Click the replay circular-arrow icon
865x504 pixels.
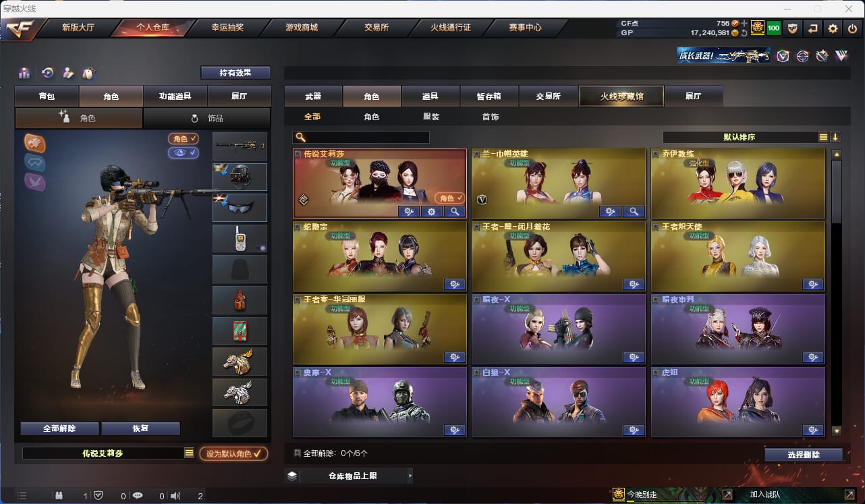[47, 73]
